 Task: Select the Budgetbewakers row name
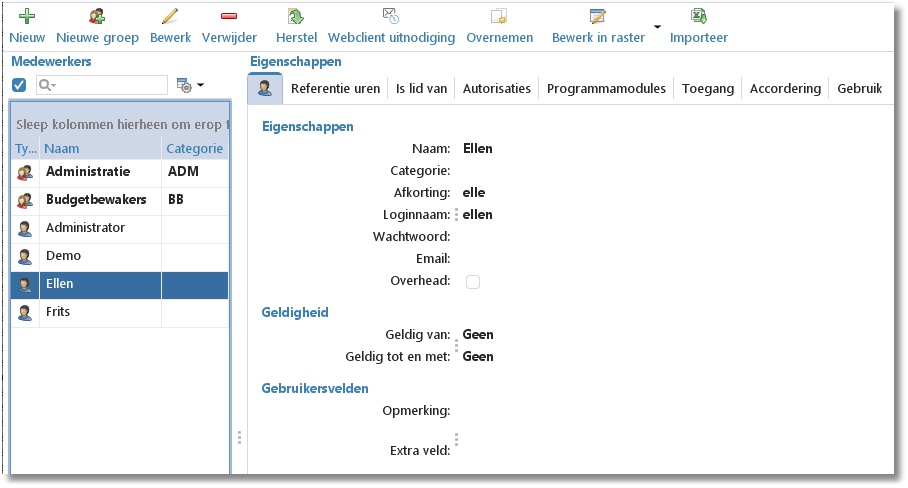click(x=96, y=200)
